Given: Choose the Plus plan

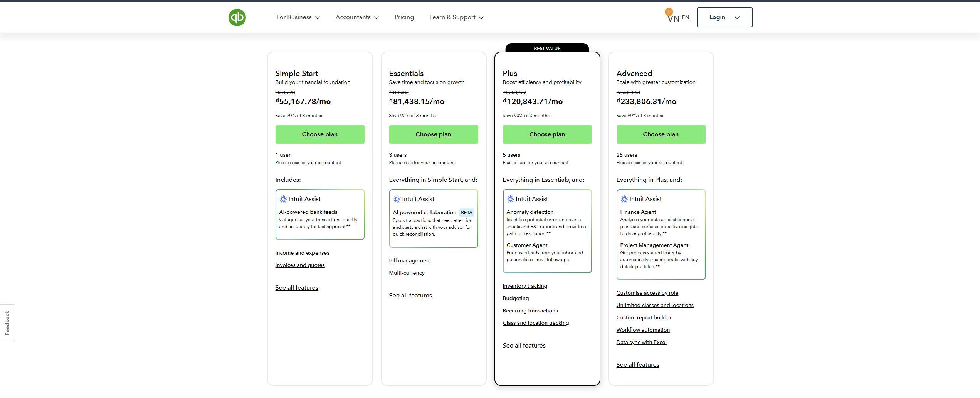Looking at the screenshot, I should click(547, 134).
